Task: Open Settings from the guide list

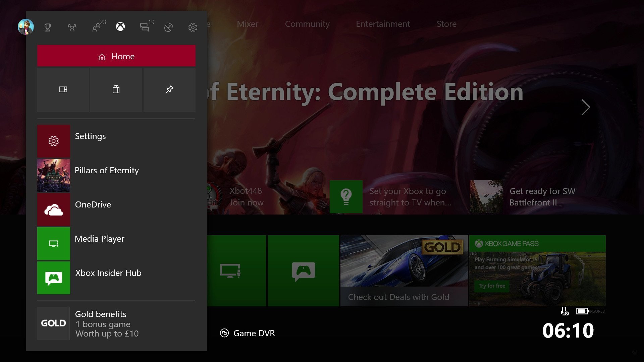Action: 116,141
